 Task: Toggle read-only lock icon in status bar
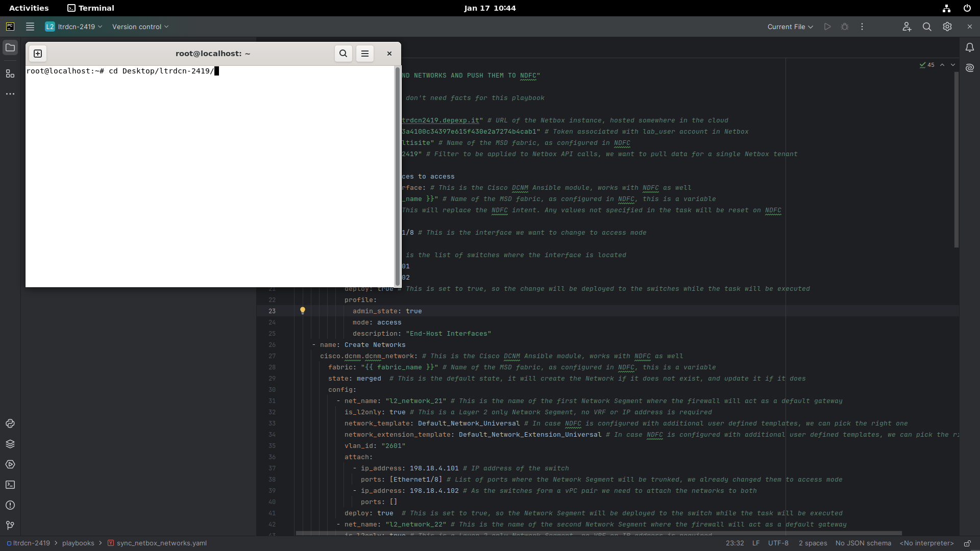click(967, 543)
